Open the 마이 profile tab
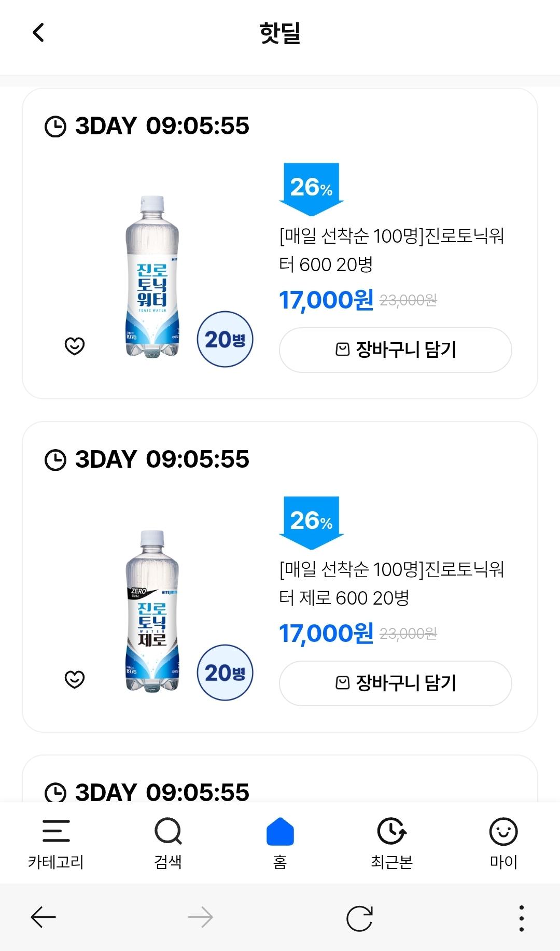Image resolution: width=560 pixels, height=951 pixels. click(503, 843)
